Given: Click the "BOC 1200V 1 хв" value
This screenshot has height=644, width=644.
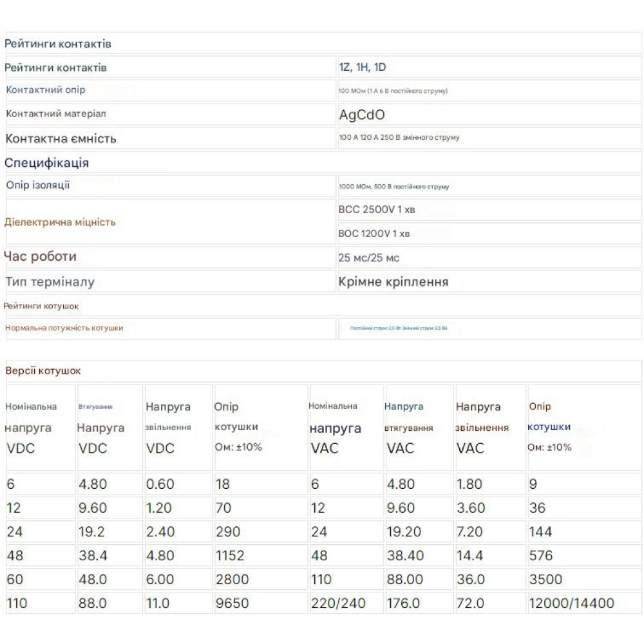Looking at the screenshot, I should pyautogui.click(x=374, y=234).
